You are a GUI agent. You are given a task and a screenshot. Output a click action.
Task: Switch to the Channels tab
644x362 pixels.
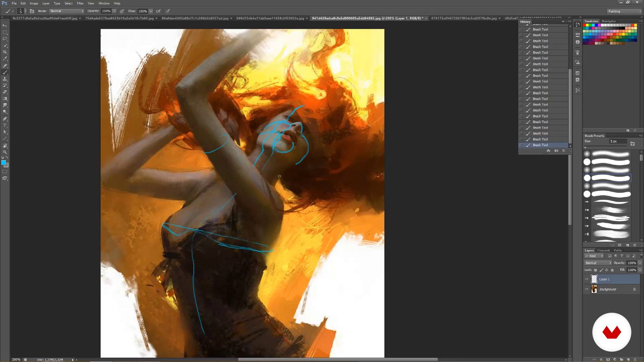tap(603, 250)
